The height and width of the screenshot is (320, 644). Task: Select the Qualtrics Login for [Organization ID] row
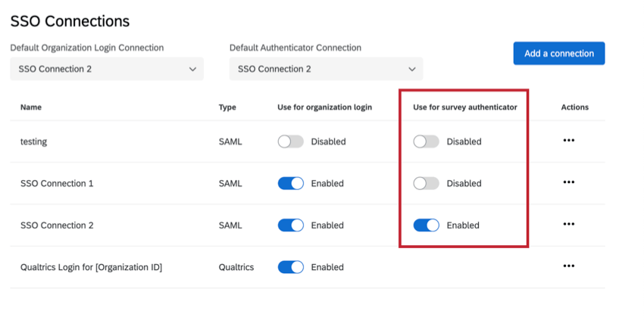[x=91, y=267]
